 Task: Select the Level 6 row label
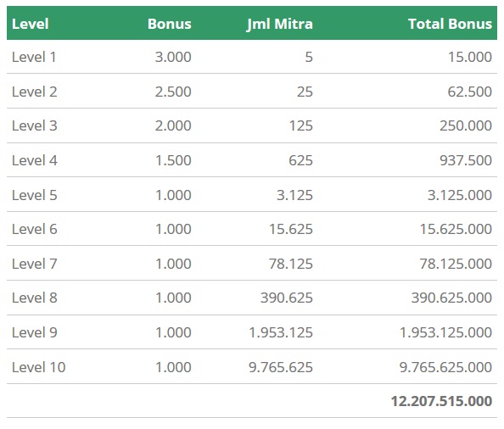(x=35, y=229)
